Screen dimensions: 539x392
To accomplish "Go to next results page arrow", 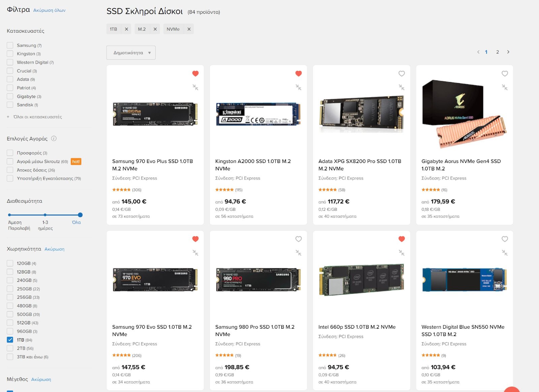I will pos(508,52).
